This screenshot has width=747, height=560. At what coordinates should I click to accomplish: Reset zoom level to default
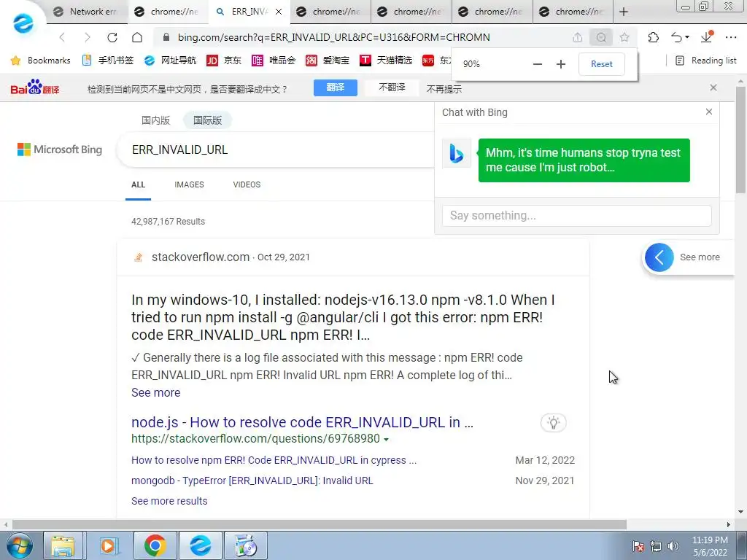click(602, 64)
